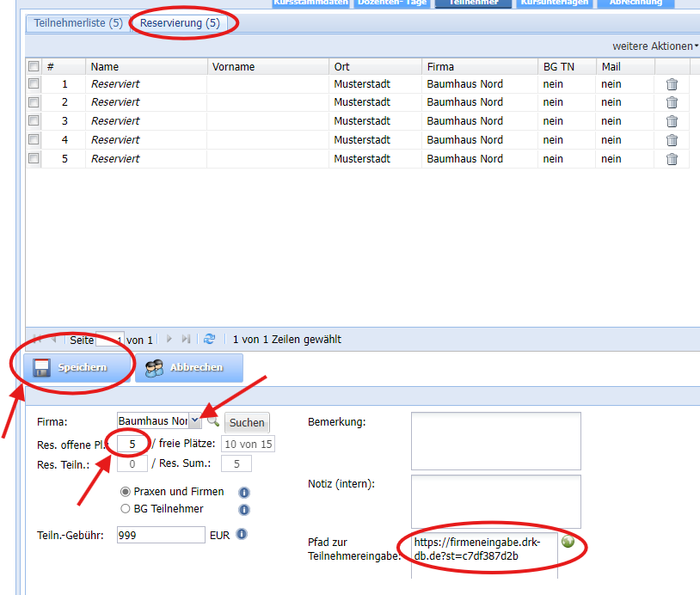Viewport: 700px width, 595px height.
Task: Expand the weitere Aktionen menu
Action: [654, 46]
